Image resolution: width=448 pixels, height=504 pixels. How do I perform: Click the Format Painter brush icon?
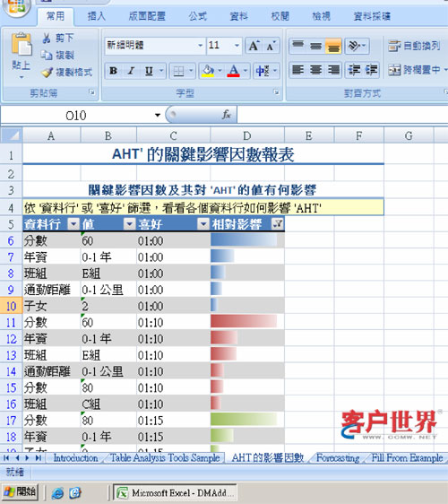47,73
